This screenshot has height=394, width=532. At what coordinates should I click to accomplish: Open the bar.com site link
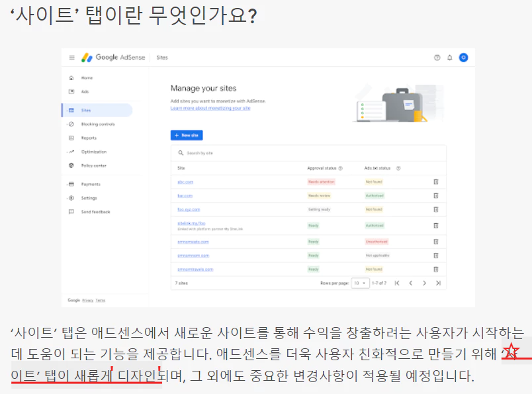(x=185, y=195)
